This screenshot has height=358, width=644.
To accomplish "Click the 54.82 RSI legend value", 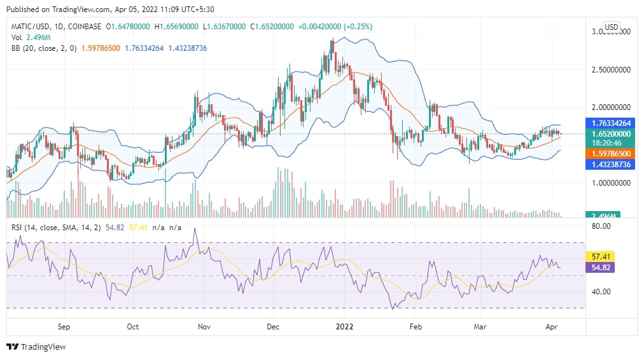I will (115, 228).
